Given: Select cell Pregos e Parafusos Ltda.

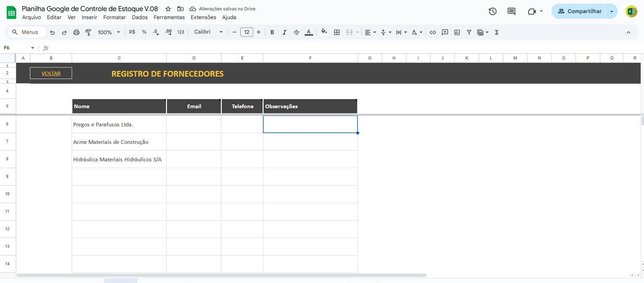Looking at the screenshot, I should 119,124.
